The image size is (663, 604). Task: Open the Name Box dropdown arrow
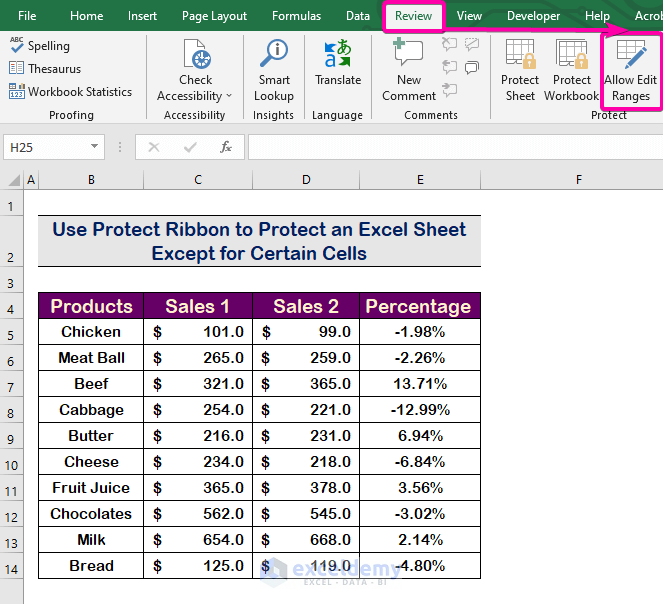tap(95, 147)
